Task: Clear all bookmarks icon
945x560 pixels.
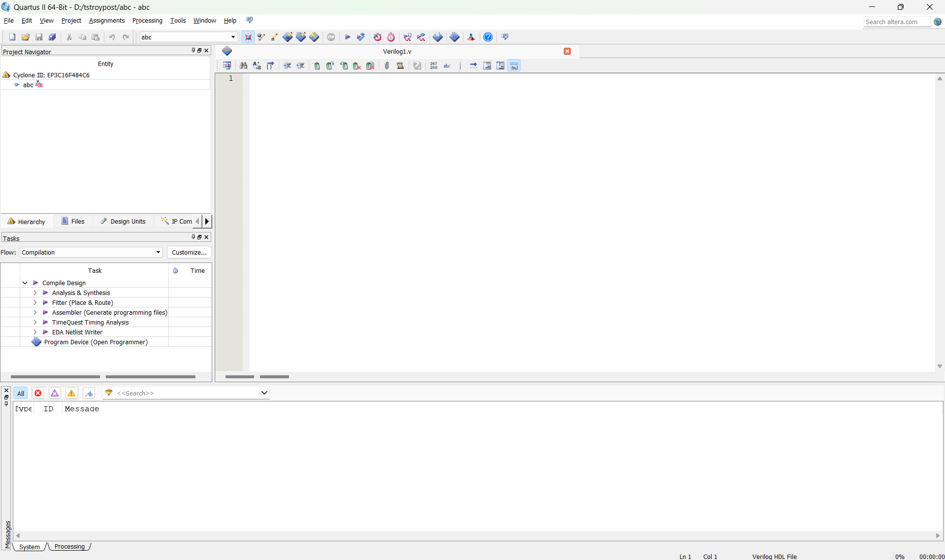Action: pos(370,66)
